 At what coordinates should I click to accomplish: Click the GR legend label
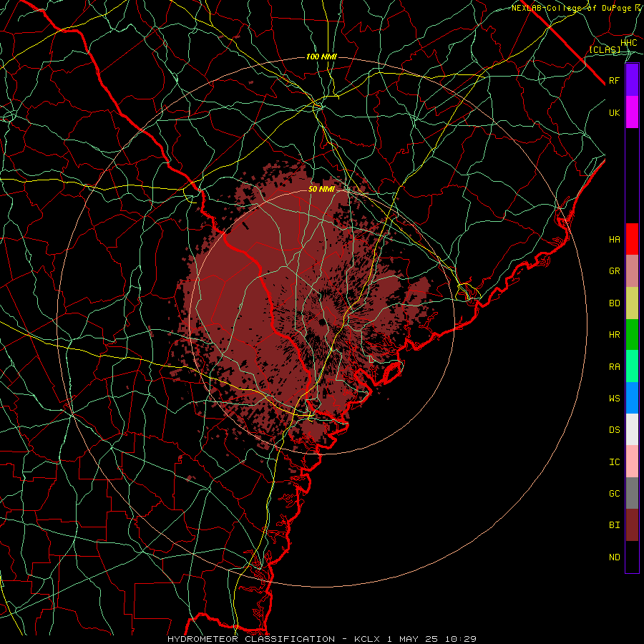pos(614,271)
